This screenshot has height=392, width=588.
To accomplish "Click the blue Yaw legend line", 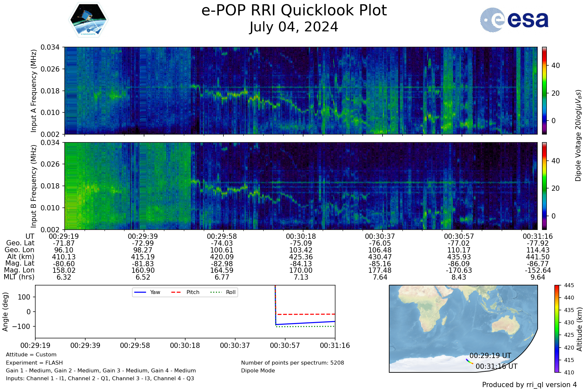I will [140, 292].
